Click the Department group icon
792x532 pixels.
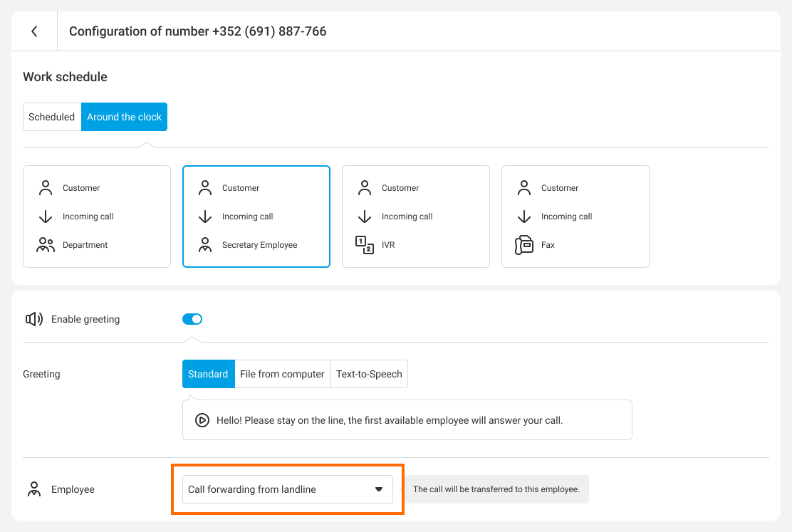coord(46,245)
